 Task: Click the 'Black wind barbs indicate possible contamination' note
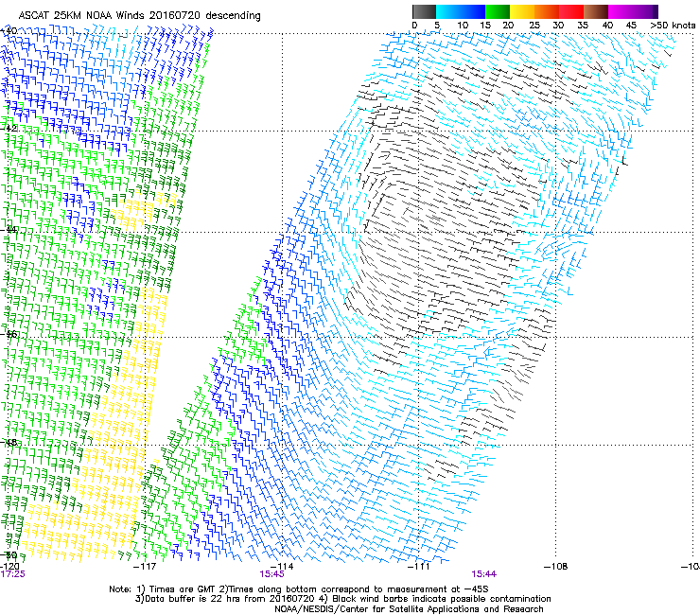[437, 599]
